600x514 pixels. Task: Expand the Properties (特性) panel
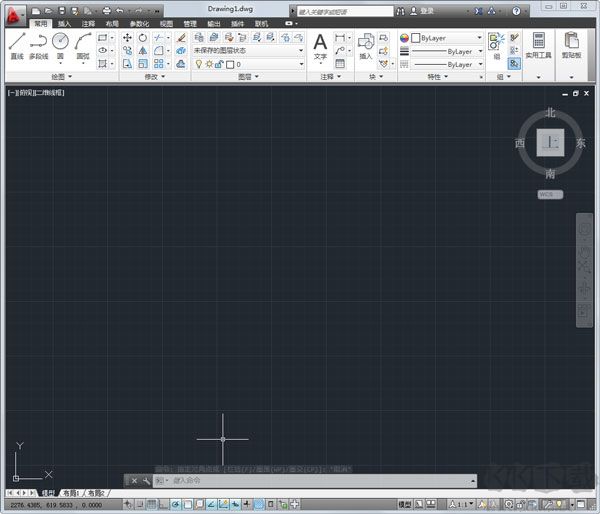tap(438, 77)
